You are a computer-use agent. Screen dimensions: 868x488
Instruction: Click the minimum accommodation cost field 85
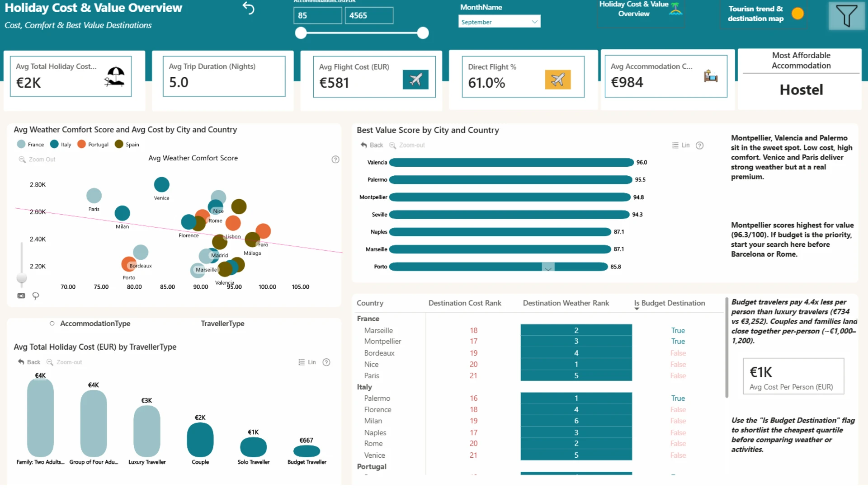point(318,15)
